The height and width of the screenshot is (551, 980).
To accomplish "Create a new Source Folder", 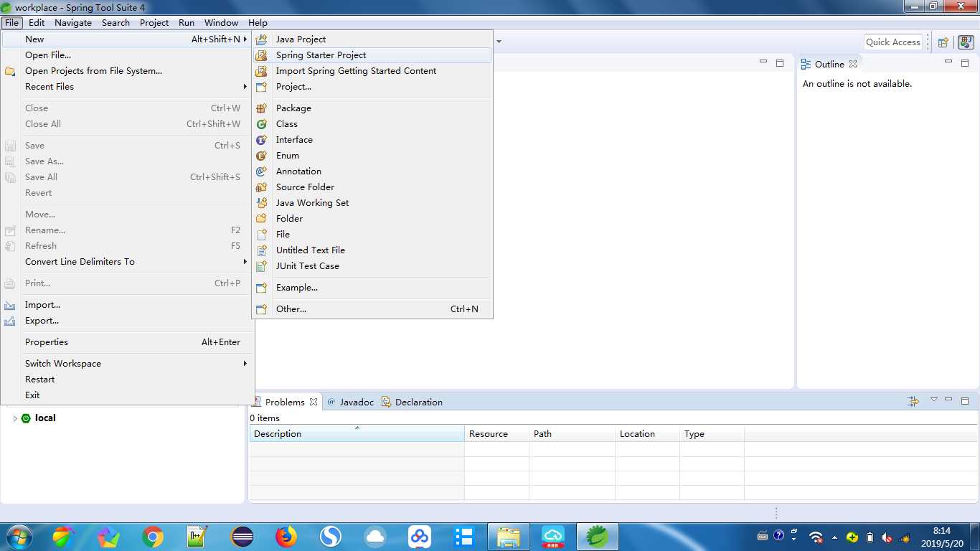I will [x=372, y=187].
